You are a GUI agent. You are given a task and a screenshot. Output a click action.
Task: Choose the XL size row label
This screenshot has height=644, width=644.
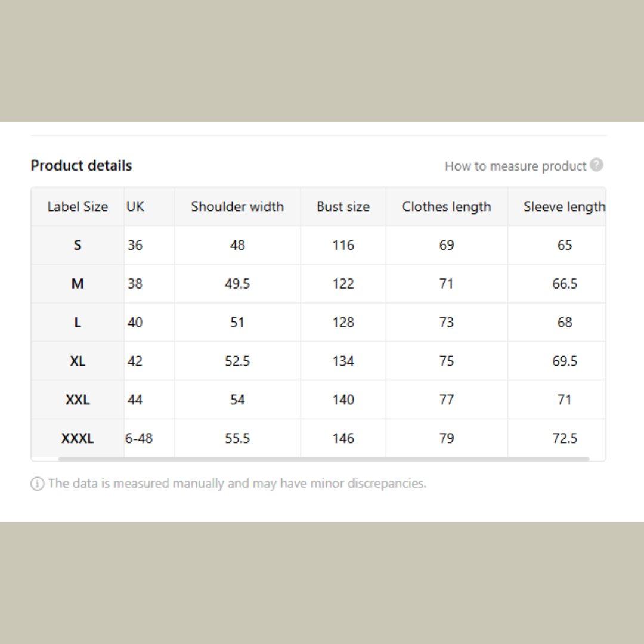[x=78, y=361]
